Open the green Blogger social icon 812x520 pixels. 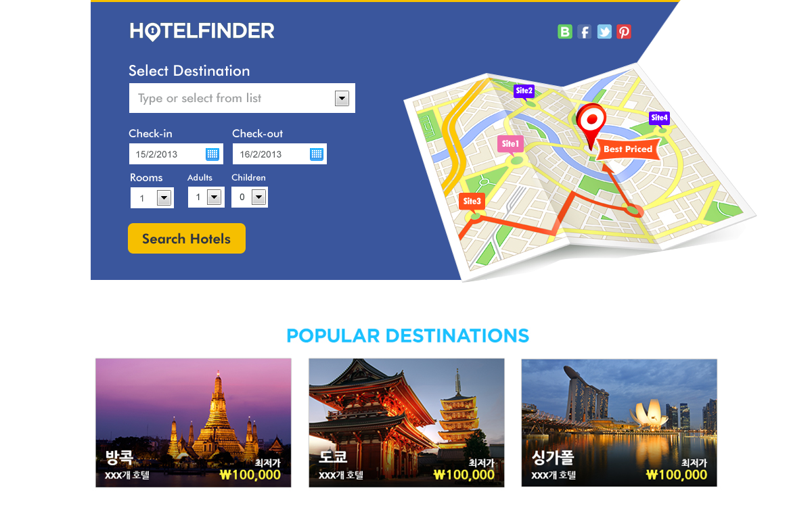[x=565, y=31]
